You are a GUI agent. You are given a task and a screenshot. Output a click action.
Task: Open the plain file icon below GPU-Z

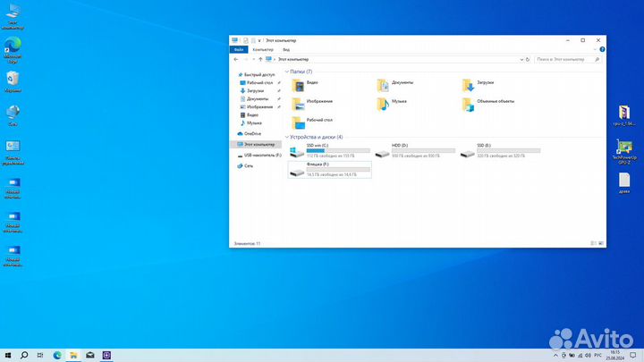(624, 182)
